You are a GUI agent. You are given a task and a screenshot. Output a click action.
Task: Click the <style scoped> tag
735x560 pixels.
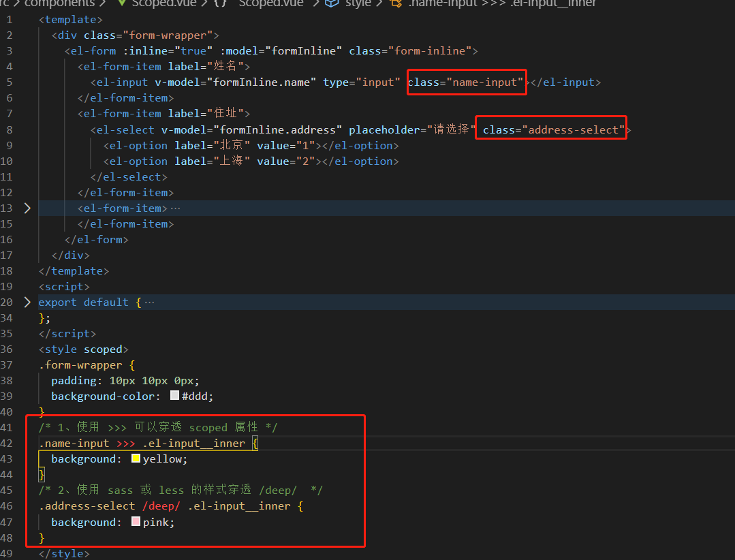coord(83,349)
